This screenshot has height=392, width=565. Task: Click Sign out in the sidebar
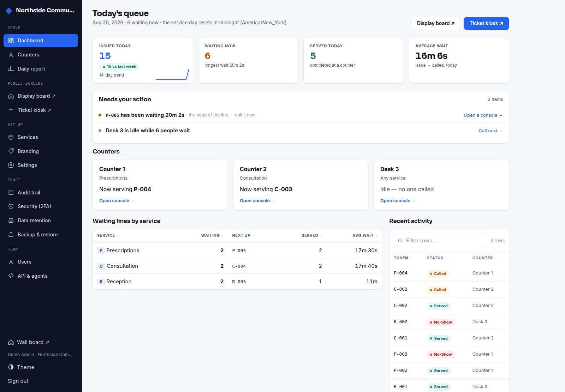tap(18, 381)
